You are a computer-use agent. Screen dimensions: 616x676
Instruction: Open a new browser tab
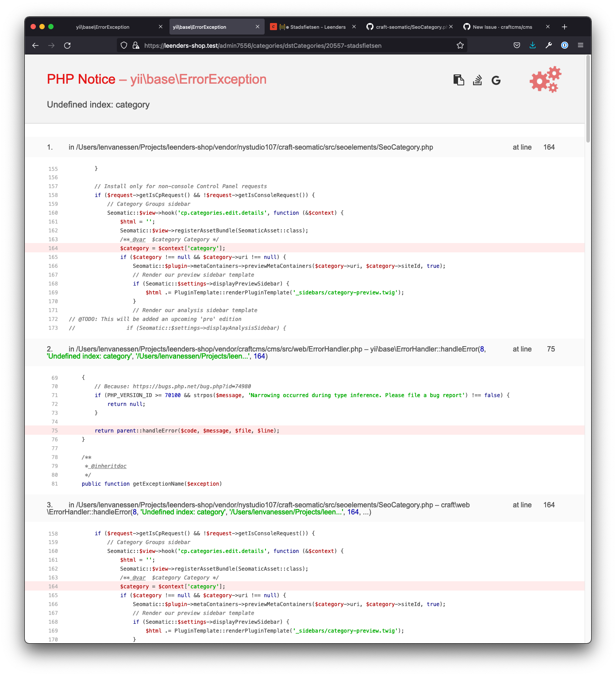coord(565,27)
